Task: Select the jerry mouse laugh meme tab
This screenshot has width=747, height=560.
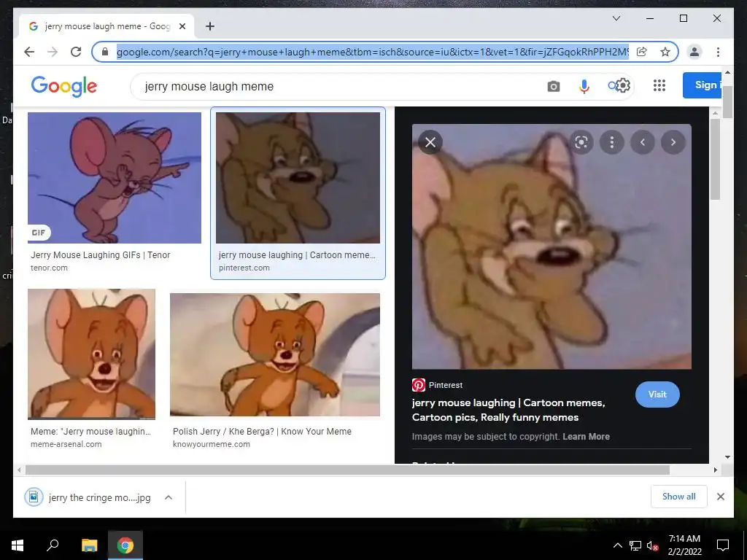Action: (107, 26)
